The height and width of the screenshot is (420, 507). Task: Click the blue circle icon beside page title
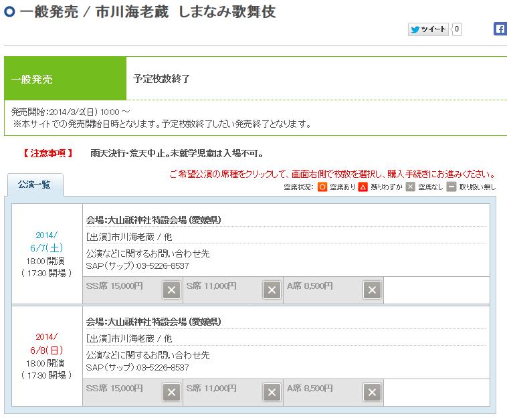[9, 12]
